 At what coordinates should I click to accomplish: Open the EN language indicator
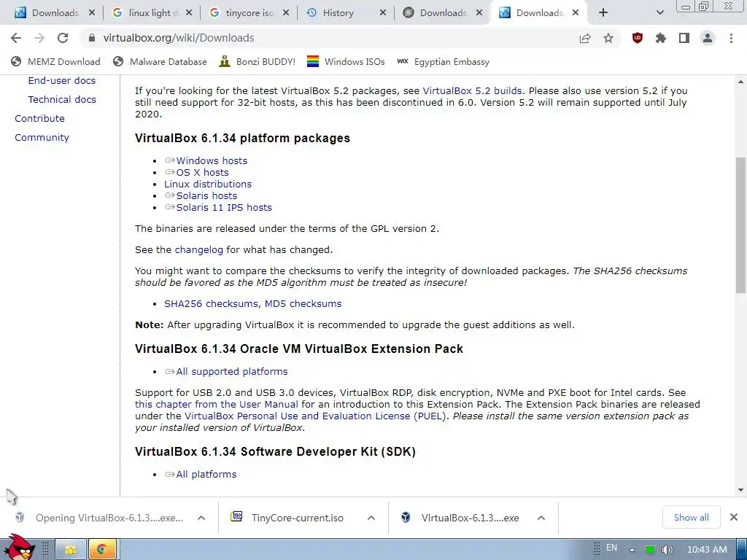pyautogui.click(x=612, y=548)
